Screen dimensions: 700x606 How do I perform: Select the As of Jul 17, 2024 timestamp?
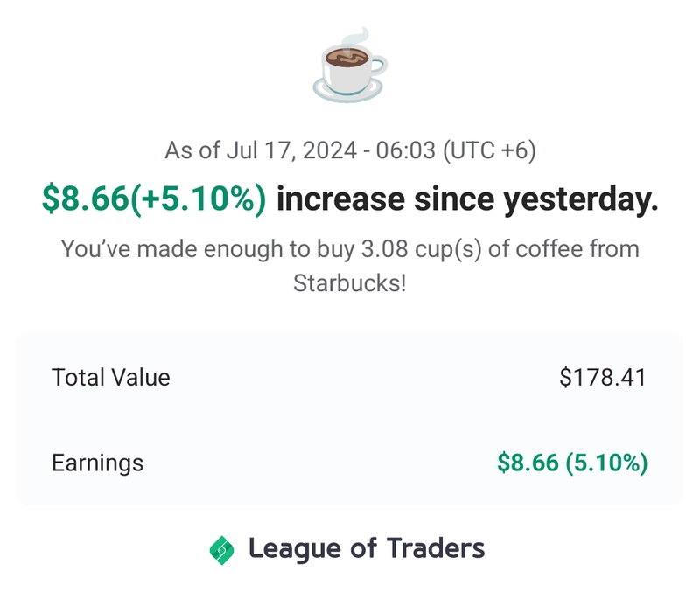(350, 150)
